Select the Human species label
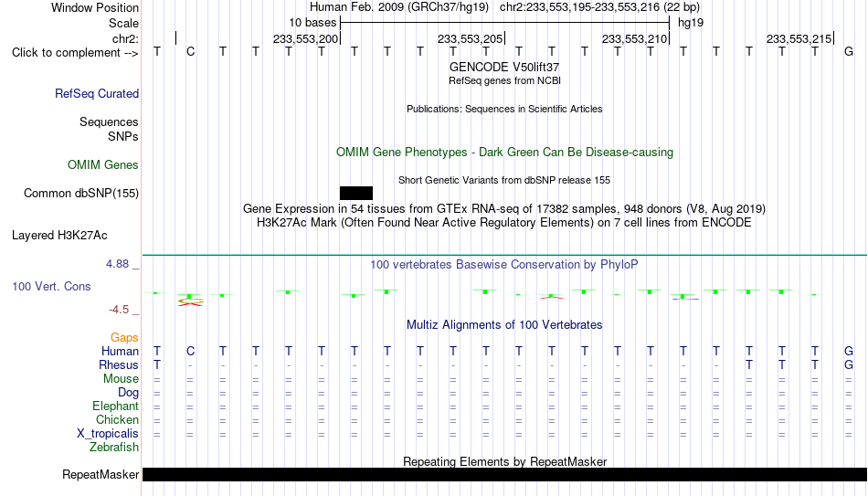The image size is (868, 496). [x=120, y=352]
